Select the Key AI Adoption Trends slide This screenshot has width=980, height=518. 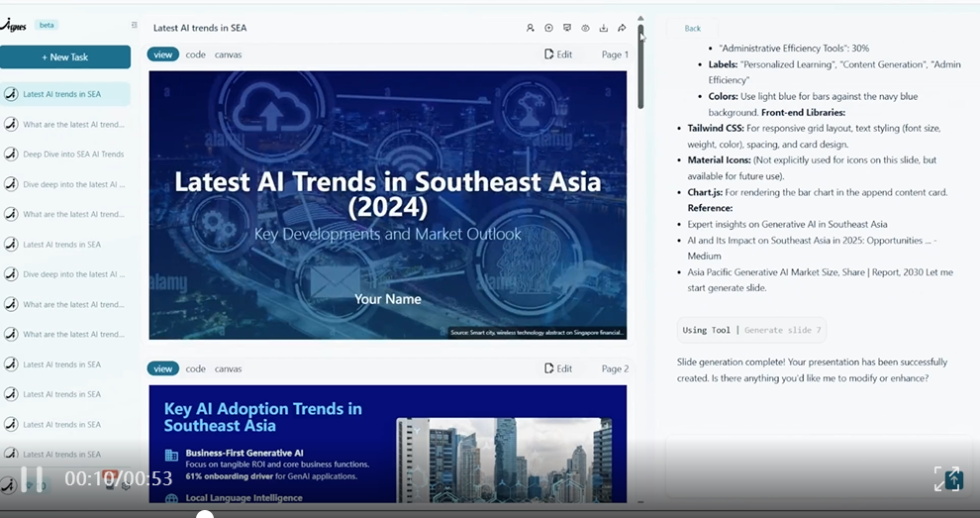click(x=387, y=444)
